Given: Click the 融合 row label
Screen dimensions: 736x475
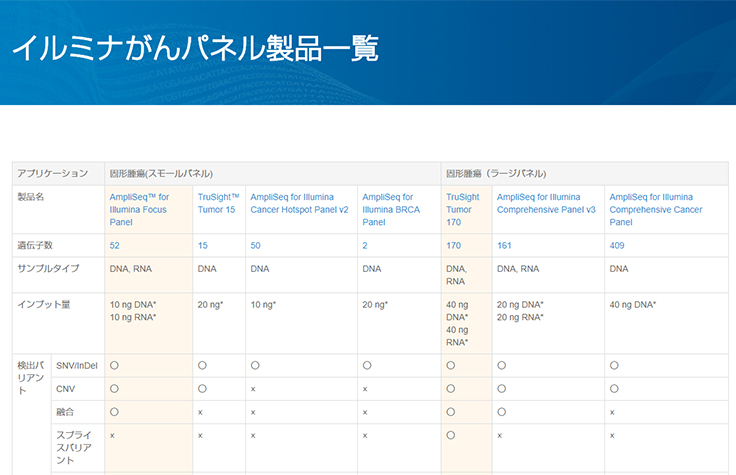Looking at the screenshot, I should 65,412.
